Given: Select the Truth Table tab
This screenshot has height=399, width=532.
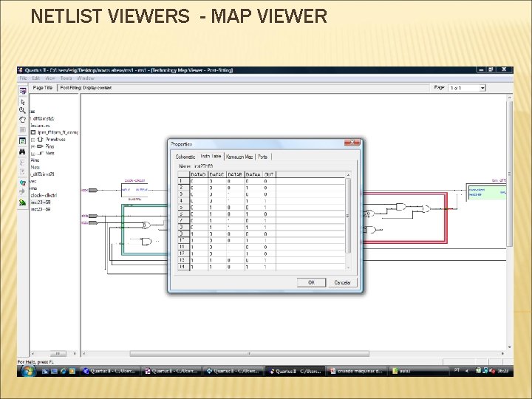Looking at the screenshot, I should click(211, 156).
